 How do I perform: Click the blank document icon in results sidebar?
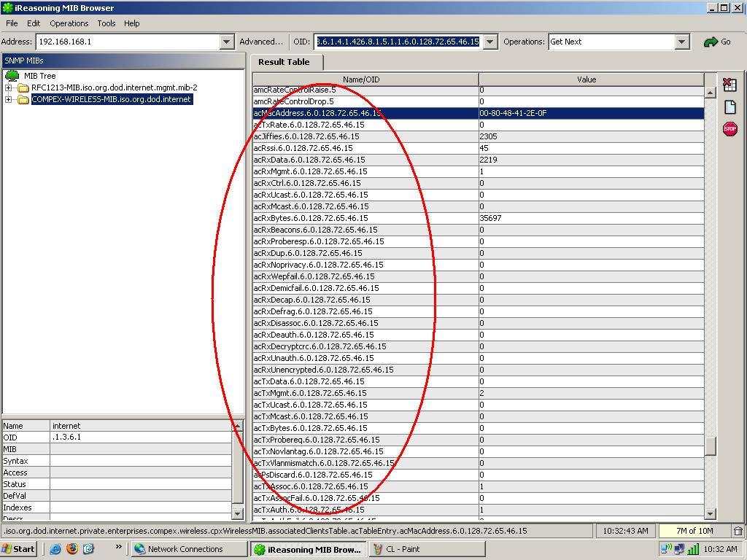click(729, 107)
